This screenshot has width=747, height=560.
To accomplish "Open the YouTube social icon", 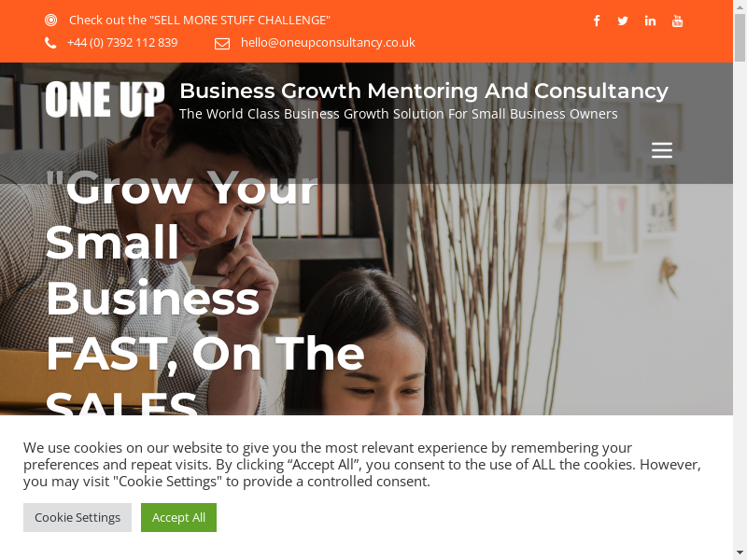I will point(677,21).
